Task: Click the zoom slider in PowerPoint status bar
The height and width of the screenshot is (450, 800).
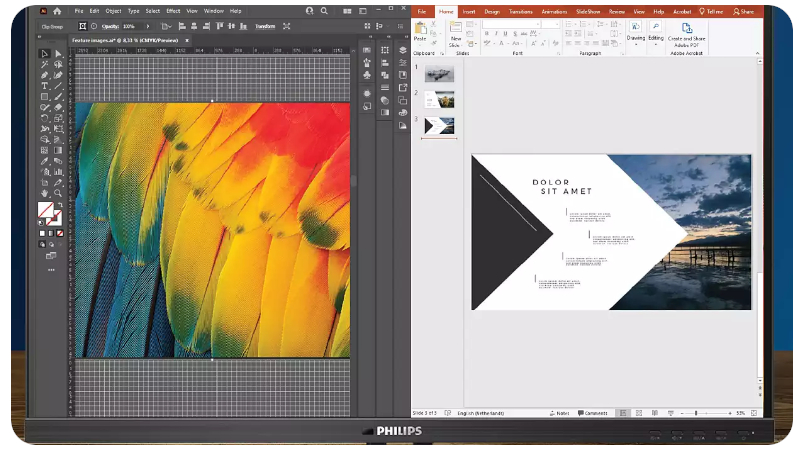Action: 696,413
